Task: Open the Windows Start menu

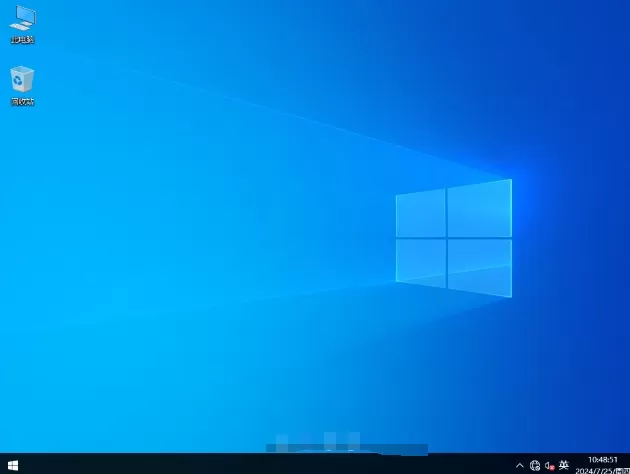Action: pos(13,466)
